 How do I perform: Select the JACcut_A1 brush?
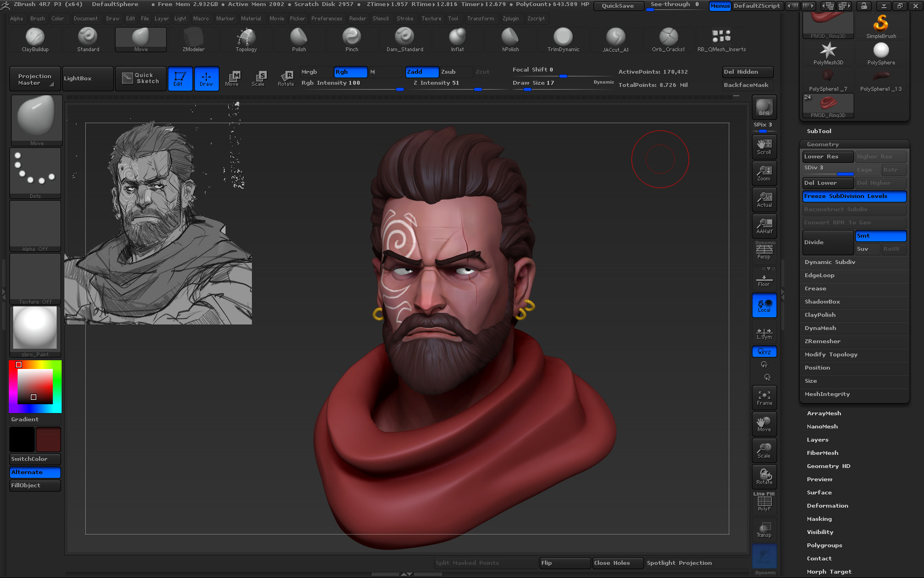coord(616,39)
